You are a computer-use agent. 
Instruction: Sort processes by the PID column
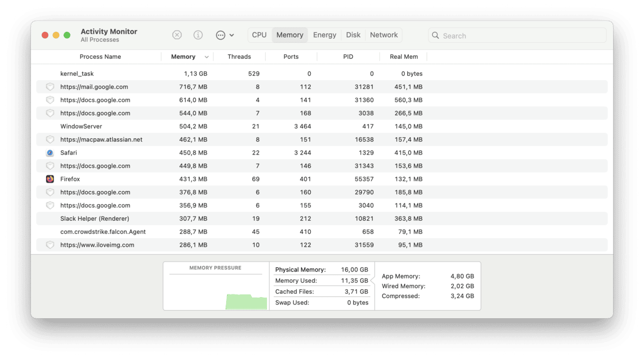point(348,56)
